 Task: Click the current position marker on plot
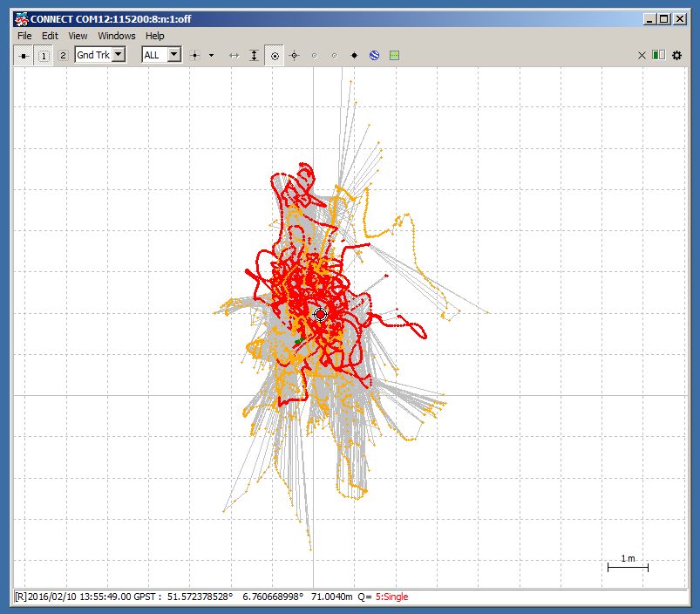(320, 314)
